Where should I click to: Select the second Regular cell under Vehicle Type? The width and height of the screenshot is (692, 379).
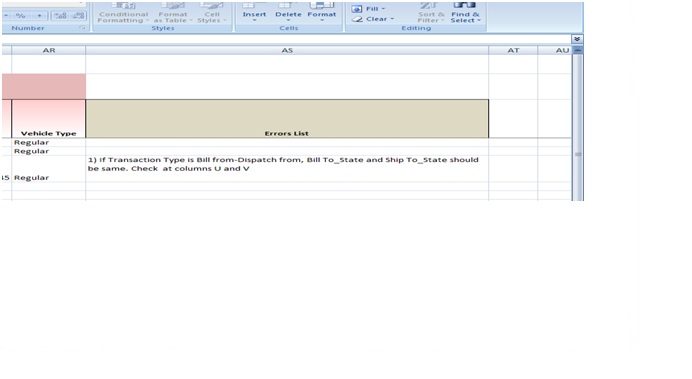pos(49,151)
